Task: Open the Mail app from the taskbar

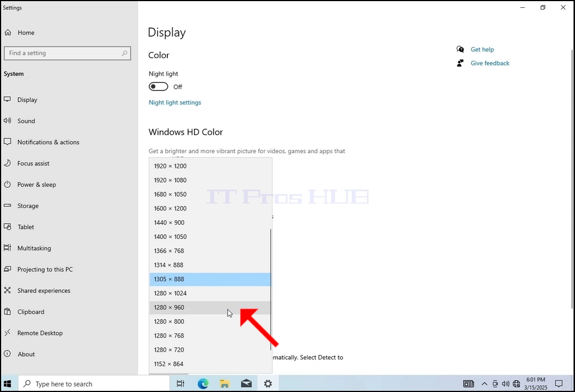Action: (x=247, y=384)
